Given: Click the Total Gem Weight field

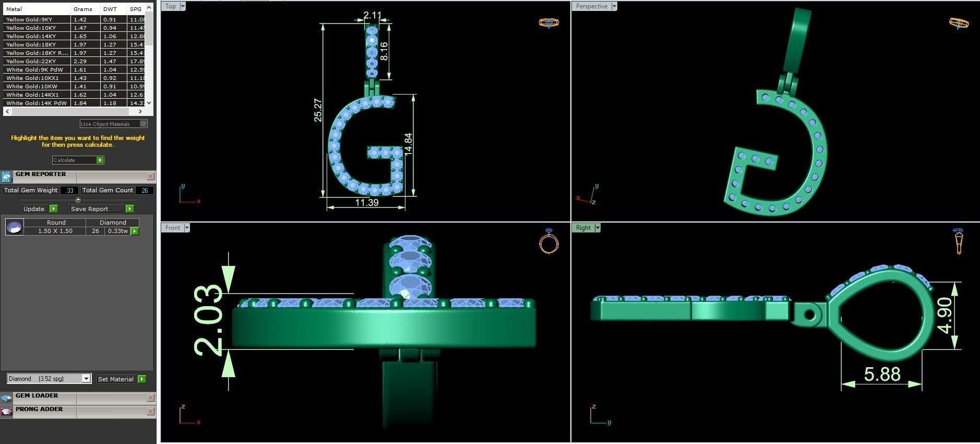Looking at the screenshot, I should (x=69, y=190).
